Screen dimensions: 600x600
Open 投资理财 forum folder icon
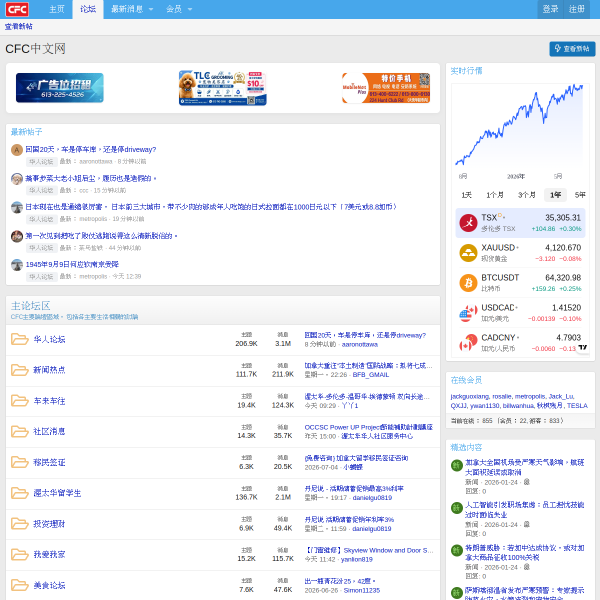pyautogui.click(x=20, y=524)
